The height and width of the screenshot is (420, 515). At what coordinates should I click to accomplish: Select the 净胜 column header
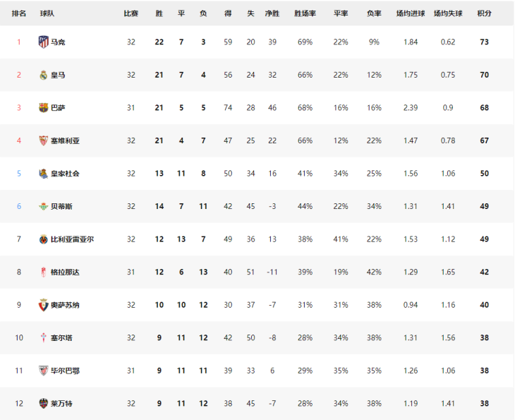point(272,13)
